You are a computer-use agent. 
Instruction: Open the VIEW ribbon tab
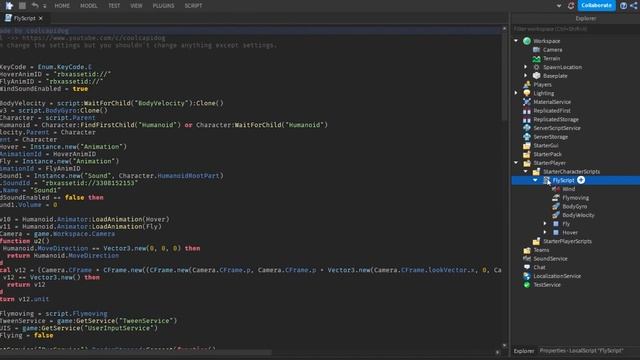pos(136,6)
